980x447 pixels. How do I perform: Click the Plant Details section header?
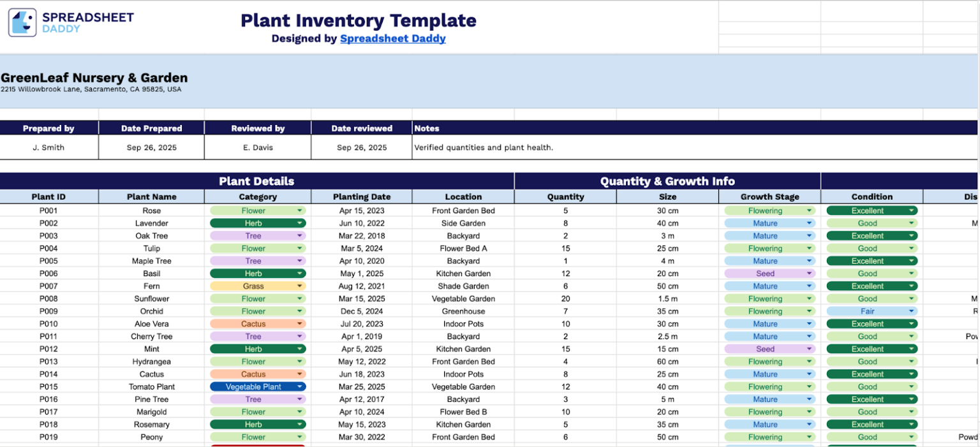point(257,181)
